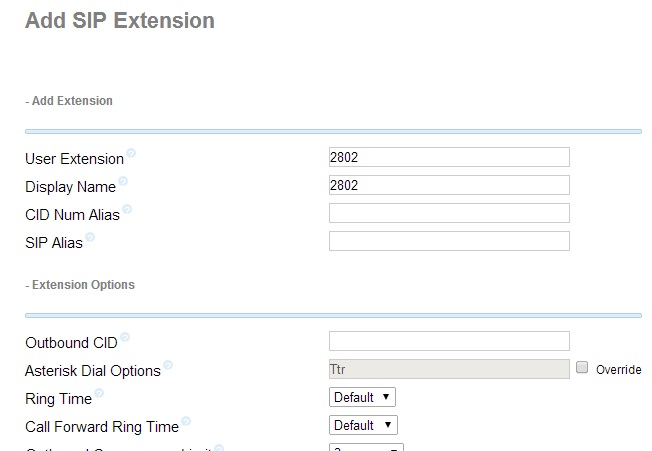
Task: Click the help icon next to Ring Time
Action: pyautogui.click(x=99, y=394)
